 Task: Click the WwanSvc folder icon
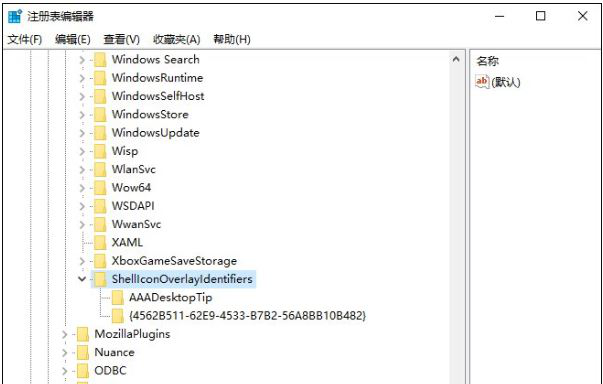(100, 224)
